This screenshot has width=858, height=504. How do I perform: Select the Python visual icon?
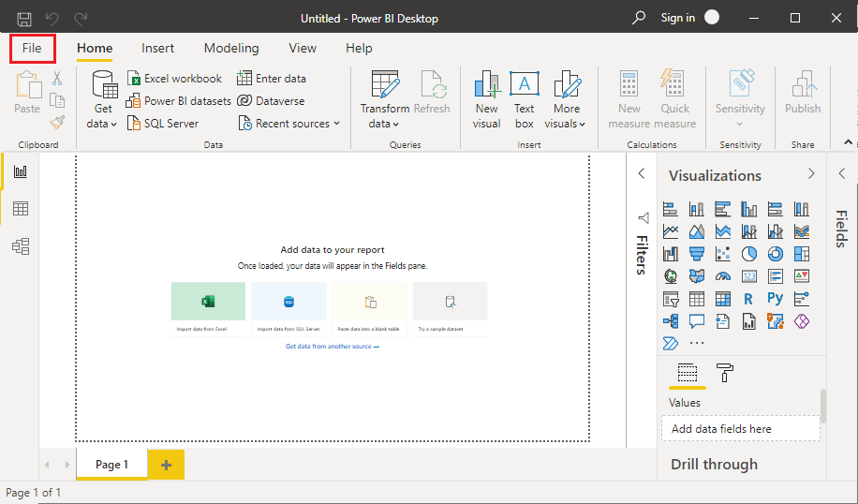pos(775,300)
